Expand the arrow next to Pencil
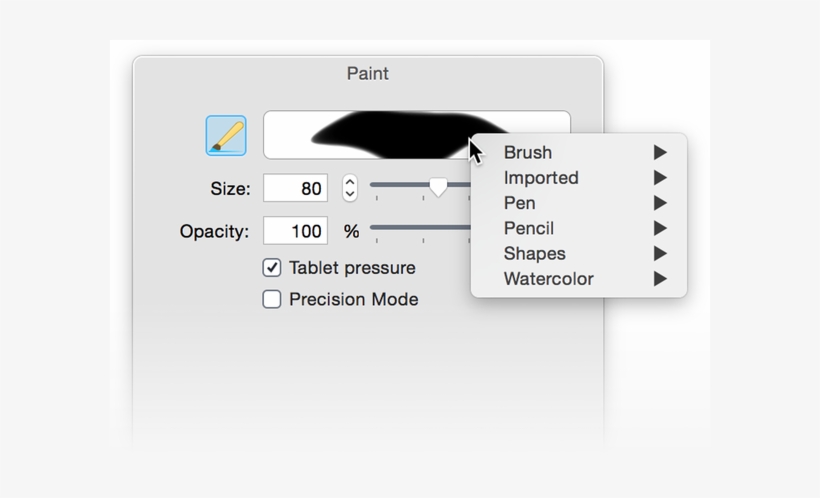This screenshot has width=820, height=498. click(660, 228)
